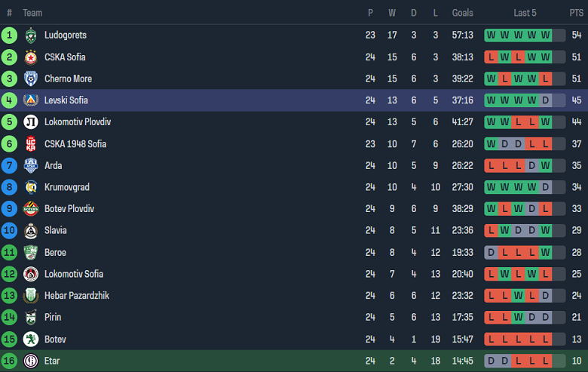The width and height of the screenshot is (588, 372).
Task: Click the rank 1 position badge
Action: (x=9, y=35)
